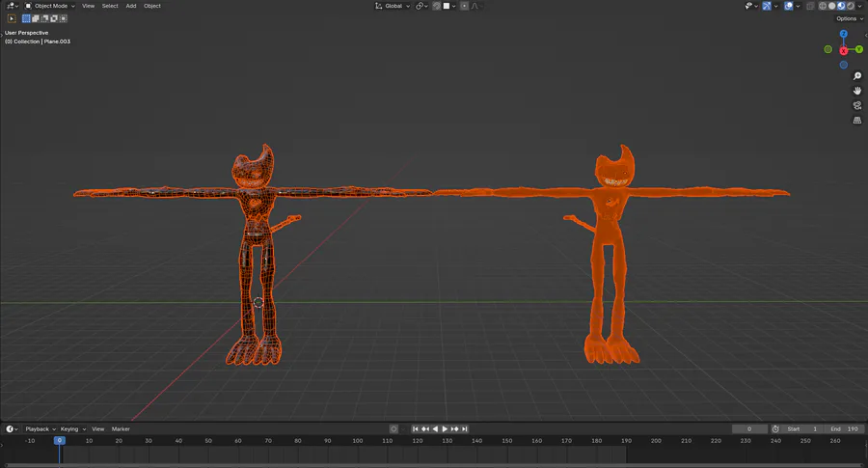The height and width of the screenshot is (468, 868).
Task: Switch to Material Preview shading
Action: [x=841, y=6]
